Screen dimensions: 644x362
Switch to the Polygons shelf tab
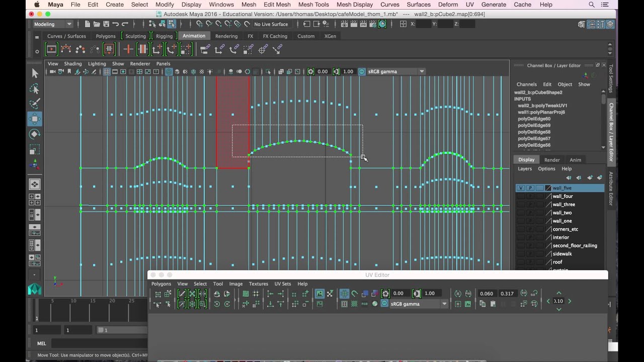(x=106, y=36)
